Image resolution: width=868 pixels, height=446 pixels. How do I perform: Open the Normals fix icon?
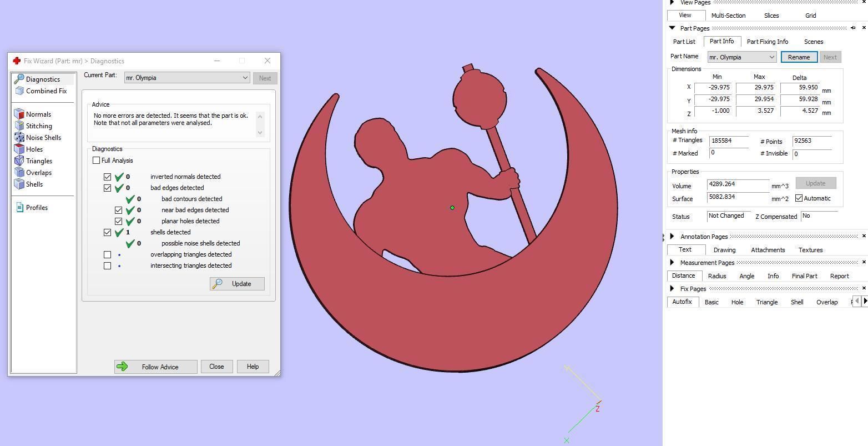pyautogui.click(x=19, y=114)
